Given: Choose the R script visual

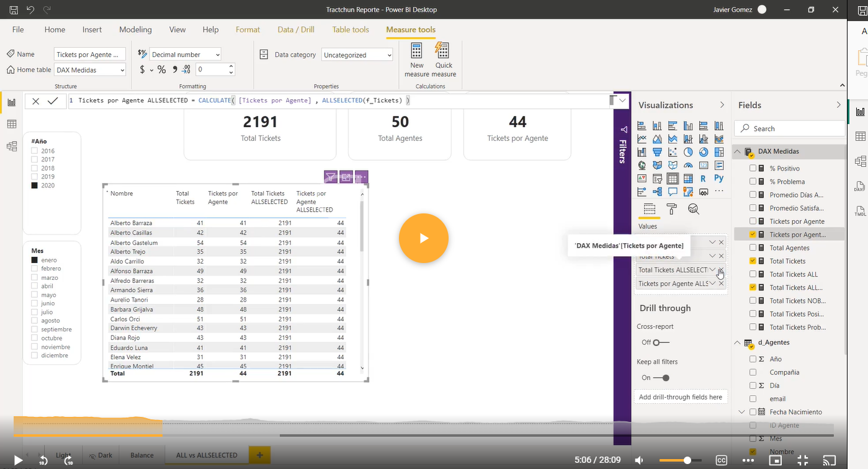Looking at the screenshot, I should 704,179.
